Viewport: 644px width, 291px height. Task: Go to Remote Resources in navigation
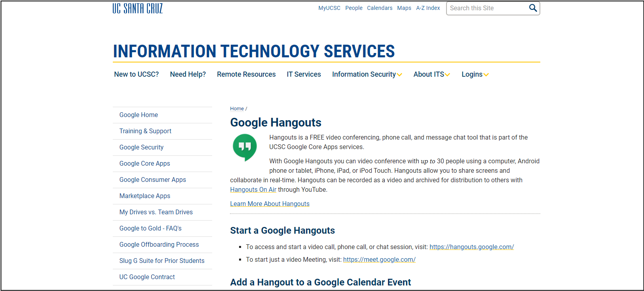(246, 74)
